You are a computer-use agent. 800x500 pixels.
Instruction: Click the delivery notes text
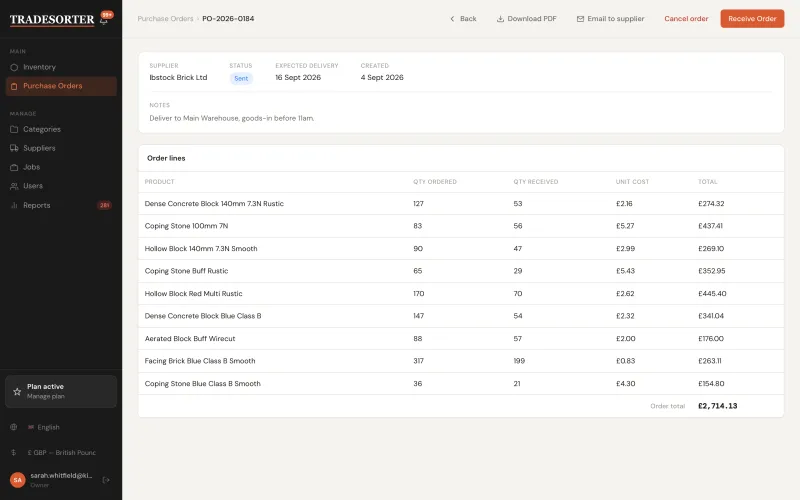coord(232,118)
